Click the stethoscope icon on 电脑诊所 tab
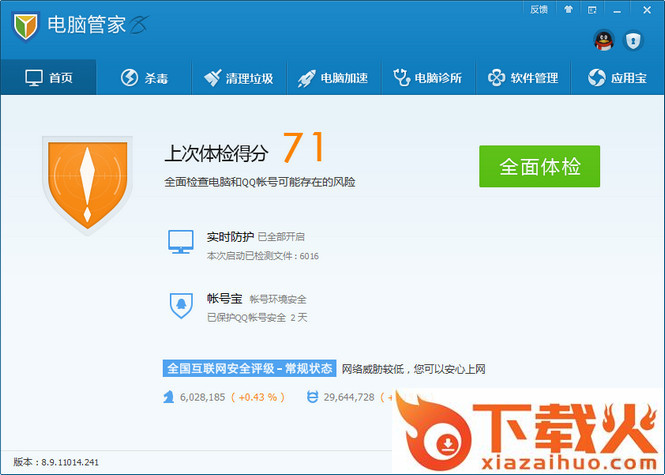665x475 pixels. point(402,78)
